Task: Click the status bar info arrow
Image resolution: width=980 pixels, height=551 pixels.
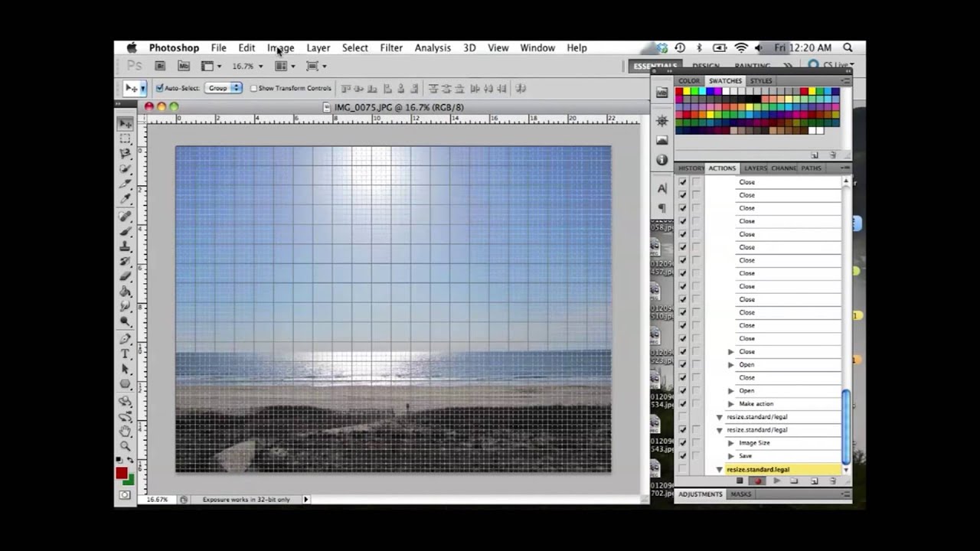Action: point(305,500)
